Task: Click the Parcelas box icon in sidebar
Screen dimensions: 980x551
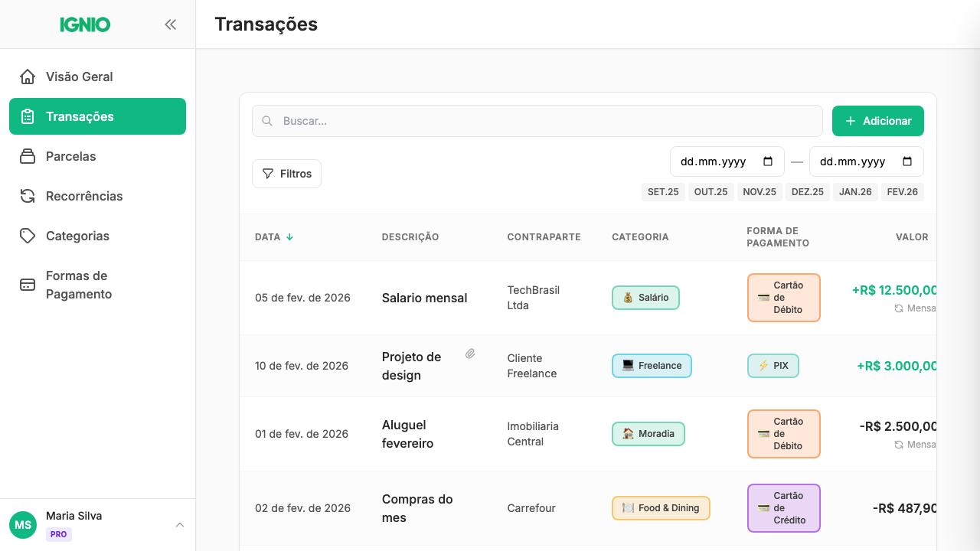Action: [27, 156]
